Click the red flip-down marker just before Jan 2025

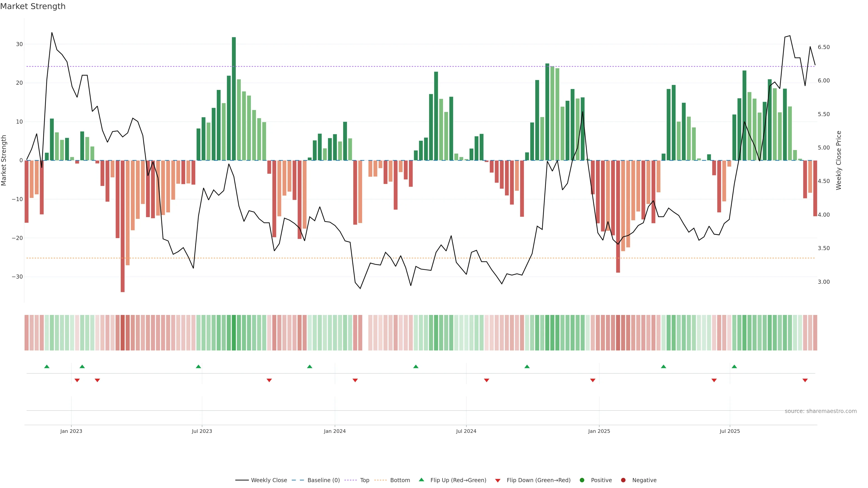[x=593, y=380]
